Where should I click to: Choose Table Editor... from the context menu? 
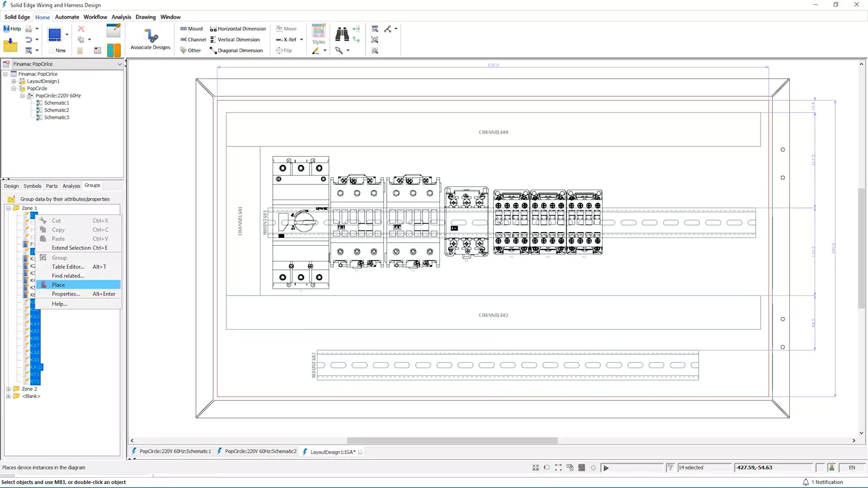pyautogui.click(x=78, y=267)
